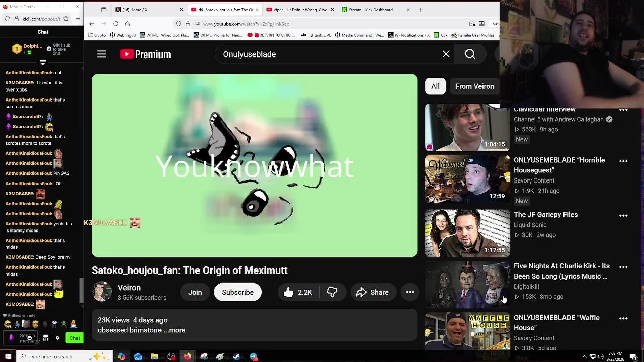Open options for Waffle House video
644x362 pixels.
[623, 318]
